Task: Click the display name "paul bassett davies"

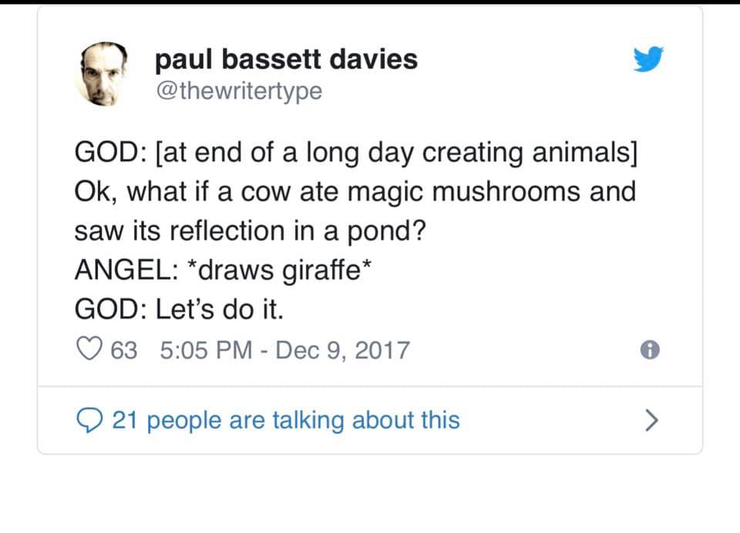Action: click(x=286, y=59)
